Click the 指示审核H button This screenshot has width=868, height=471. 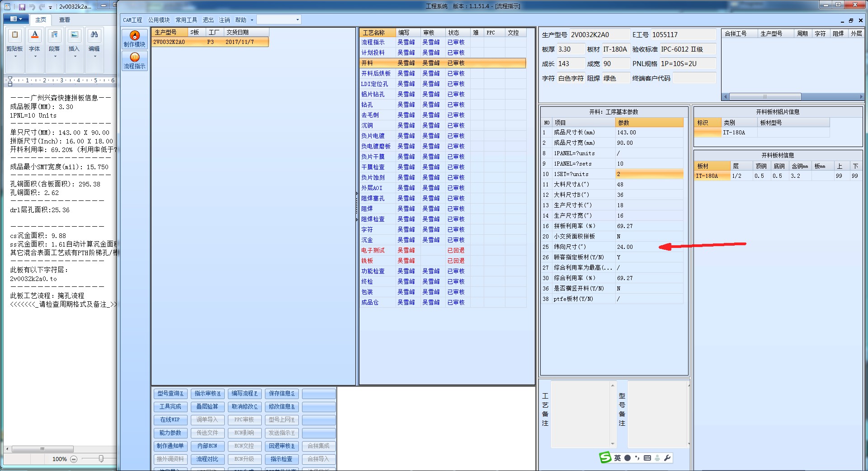click(208, 394)
